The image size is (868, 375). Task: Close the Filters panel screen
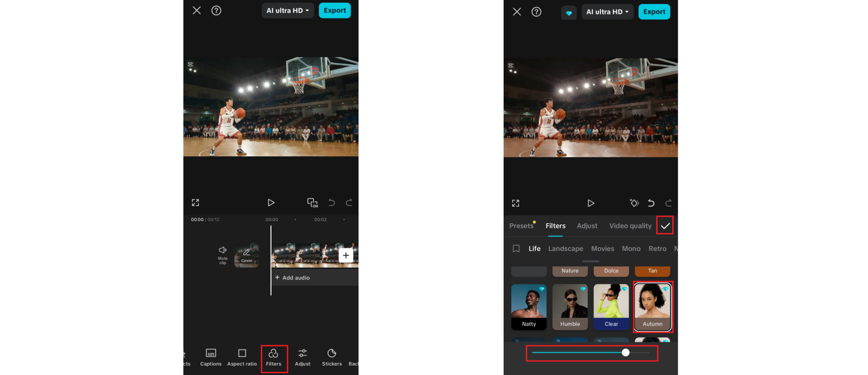517,12
